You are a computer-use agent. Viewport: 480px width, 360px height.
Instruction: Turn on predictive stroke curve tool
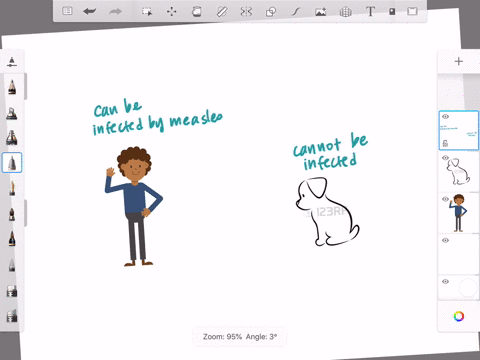296,12
